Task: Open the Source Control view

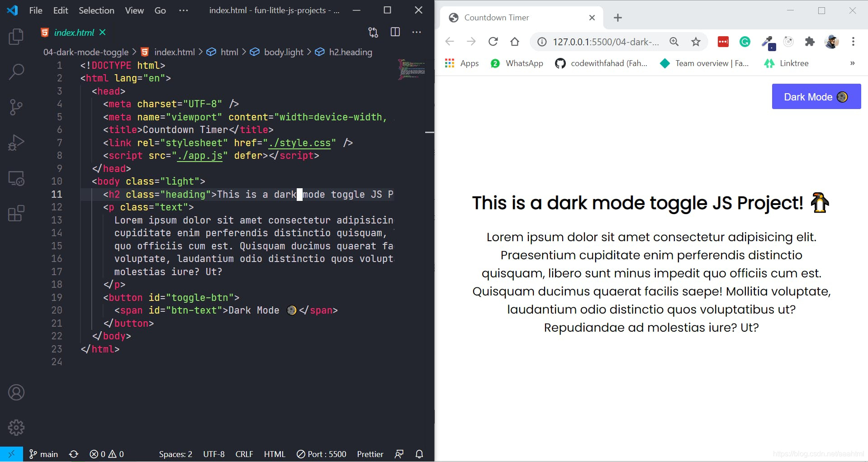Action: click(x=16, y=107)
